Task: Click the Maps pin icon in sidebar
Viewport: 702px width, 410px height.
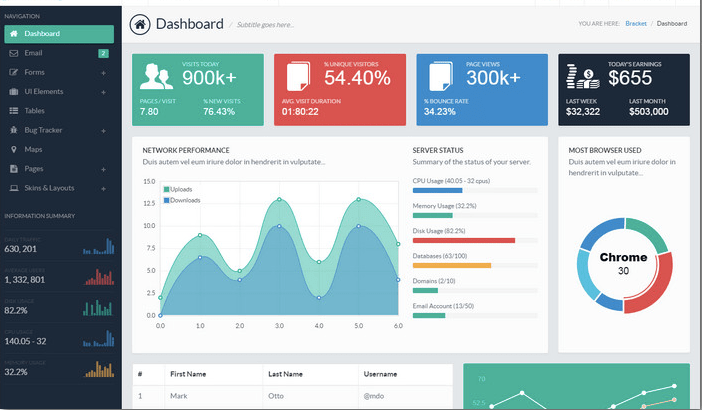Action: 14,149
